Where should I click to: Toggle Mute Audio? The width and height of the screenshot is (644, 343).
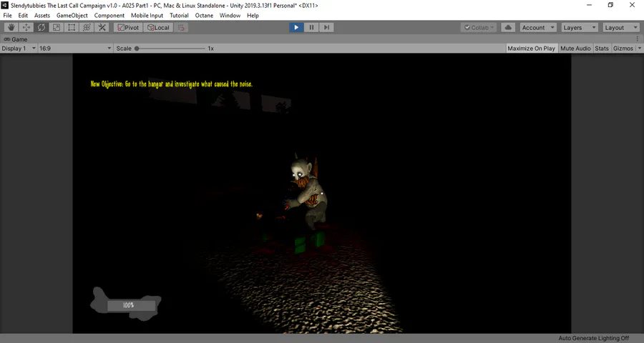575,49
